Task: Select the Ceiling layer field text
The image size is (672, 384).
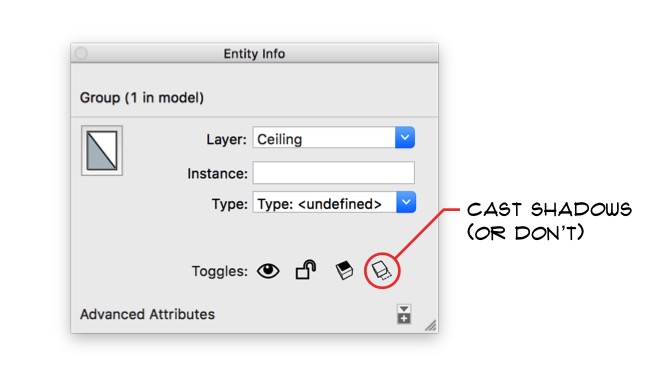Action: point(279,139)
